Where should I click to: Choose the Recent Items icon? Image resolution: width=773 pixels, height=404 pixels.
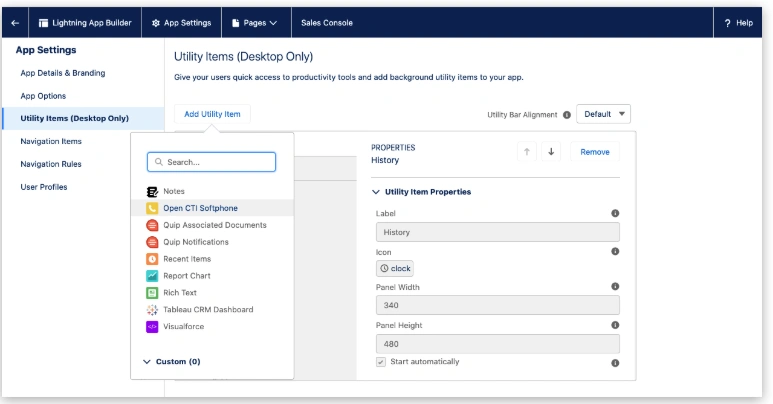pyautogui.click(x=152, y=259)
